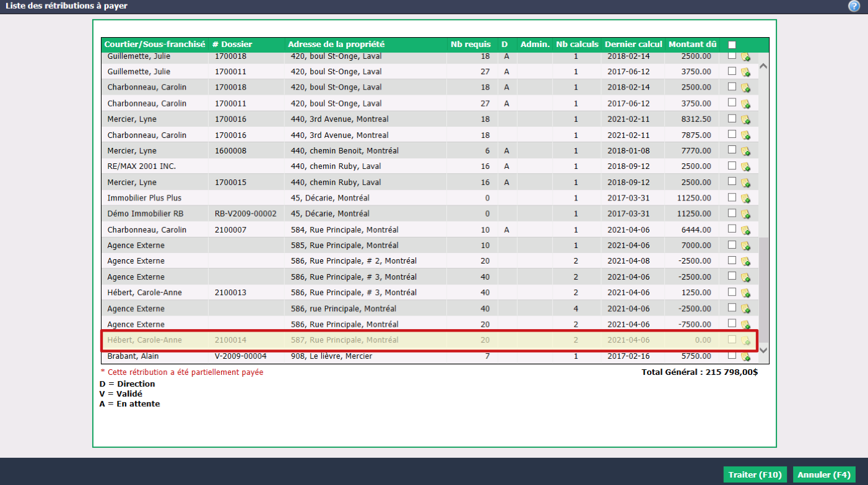Check the box for Brabant, Alain row
Viewport: 868px width, 485px height.
[732, 355]
